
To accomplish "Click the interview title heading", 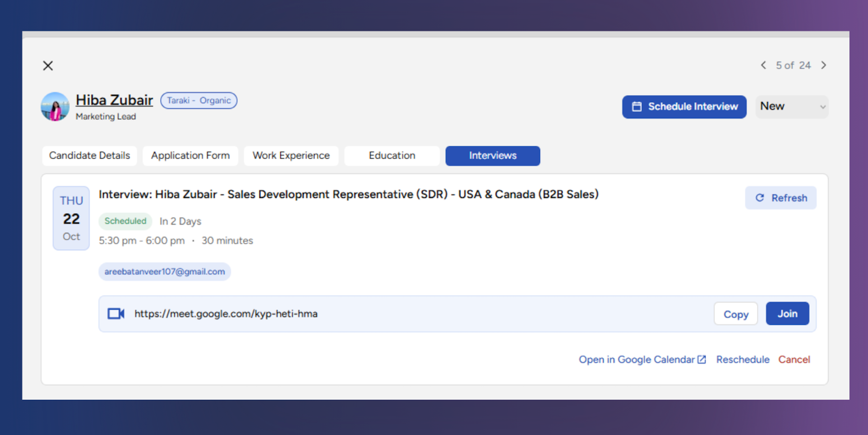I will 349,194.
